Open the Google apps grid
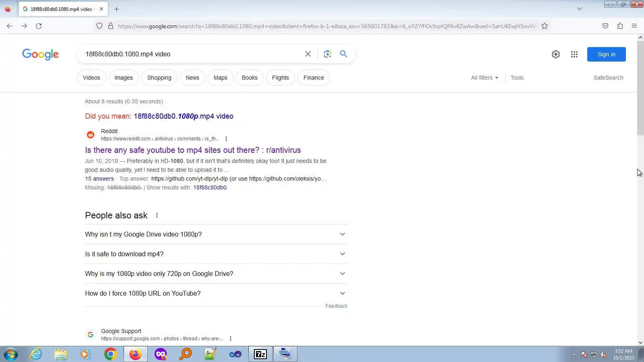 pos(574,54)
